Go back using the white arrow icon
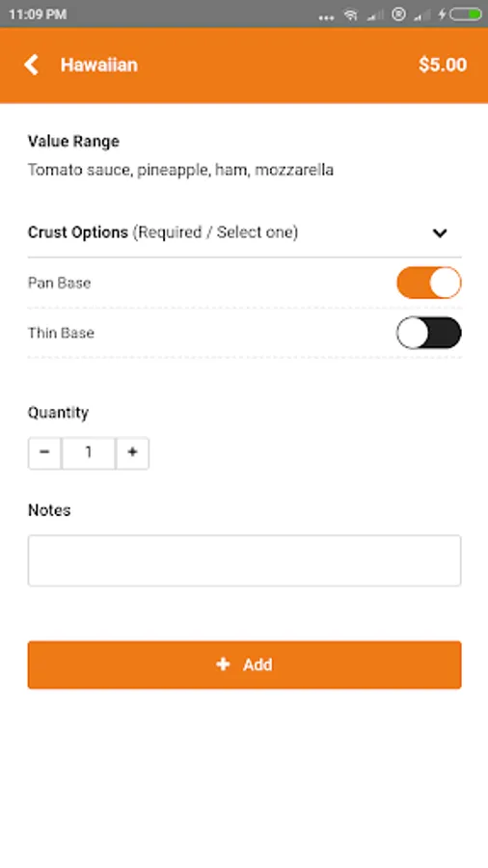The image size is (488, 868). point(32,65)
